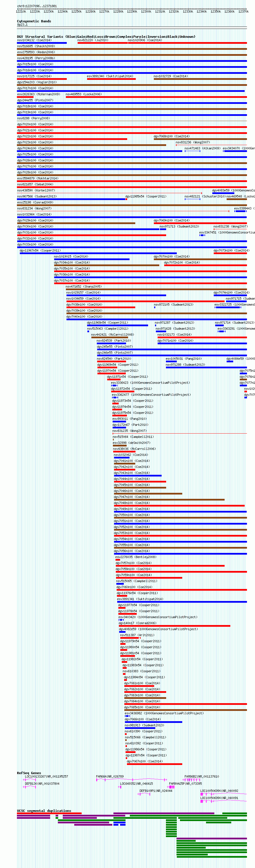This screenshot has width=255, height=868.
Task: Click the 8p23.1 band label
Action: point(22,25)
